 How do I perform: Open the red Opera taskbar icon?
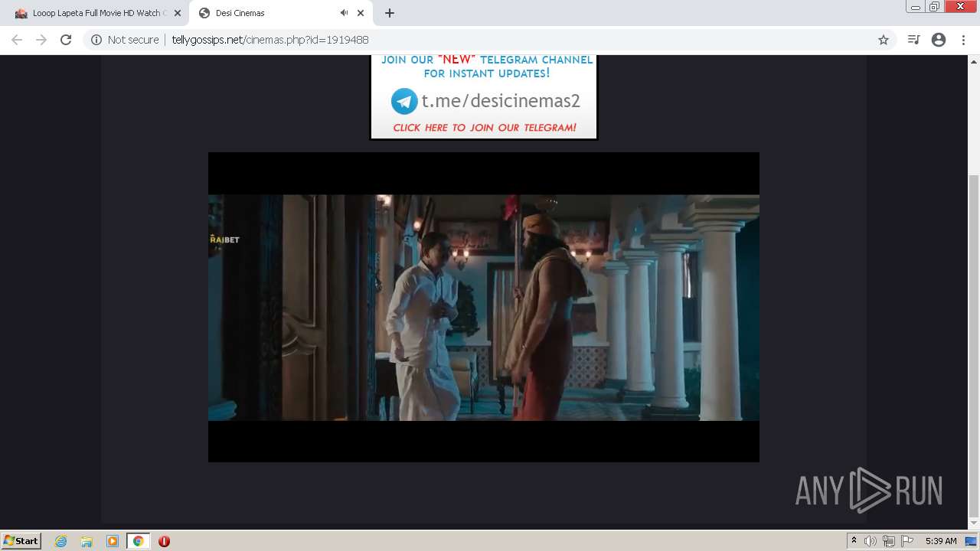(x=164, y=541)
